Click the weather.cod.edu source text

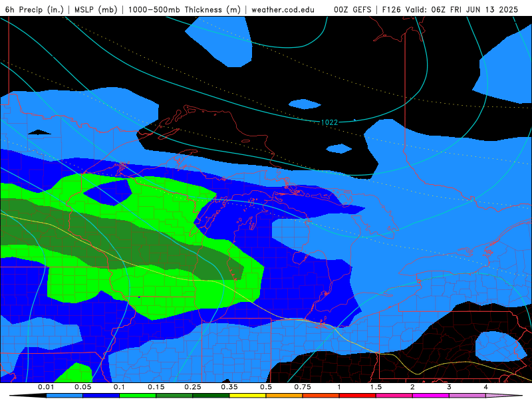point(283,9)
